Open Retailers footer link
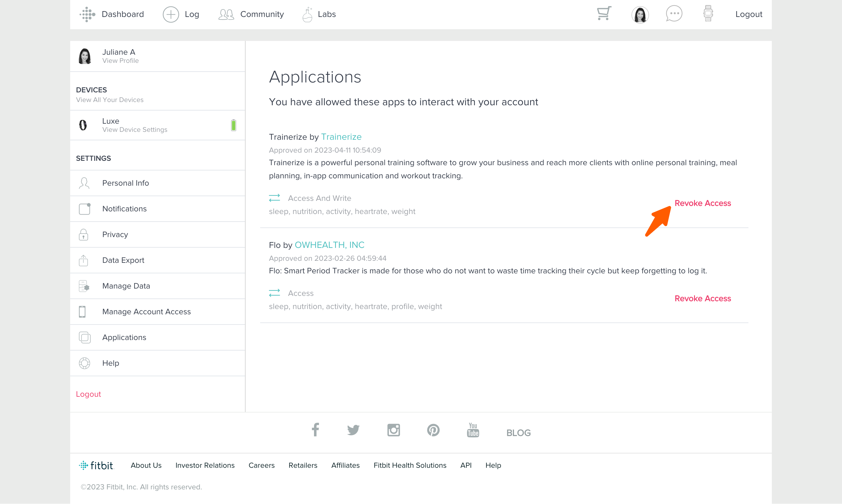 pos(303,466)
